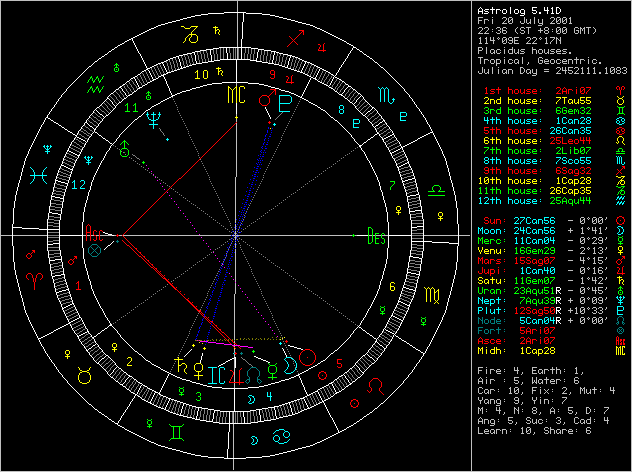Click house number 11 on the wheel
The height and width of the screenshot is (472, 632).
pos(131,108)
